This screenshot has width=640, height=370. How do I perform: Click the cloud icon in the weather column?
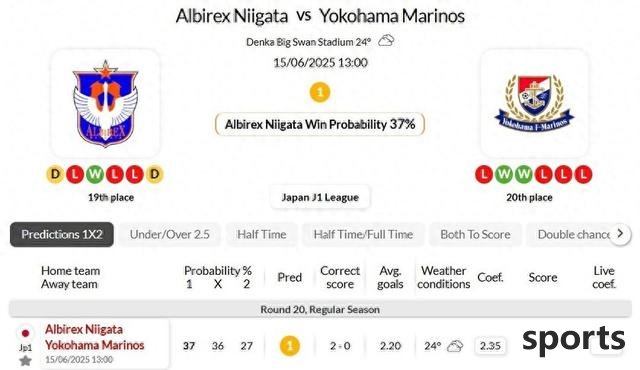[455, 346]
